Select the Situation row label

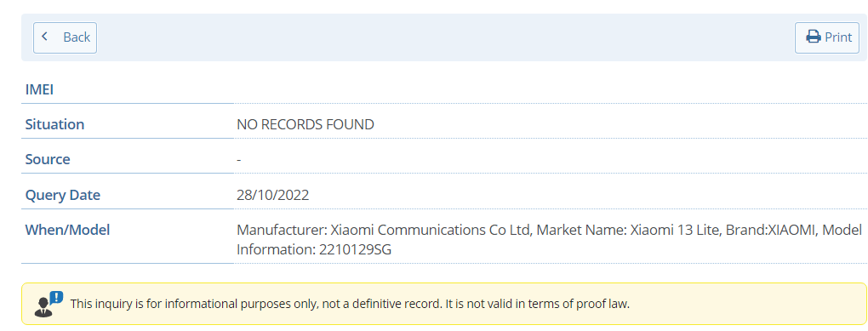[54, 124]
